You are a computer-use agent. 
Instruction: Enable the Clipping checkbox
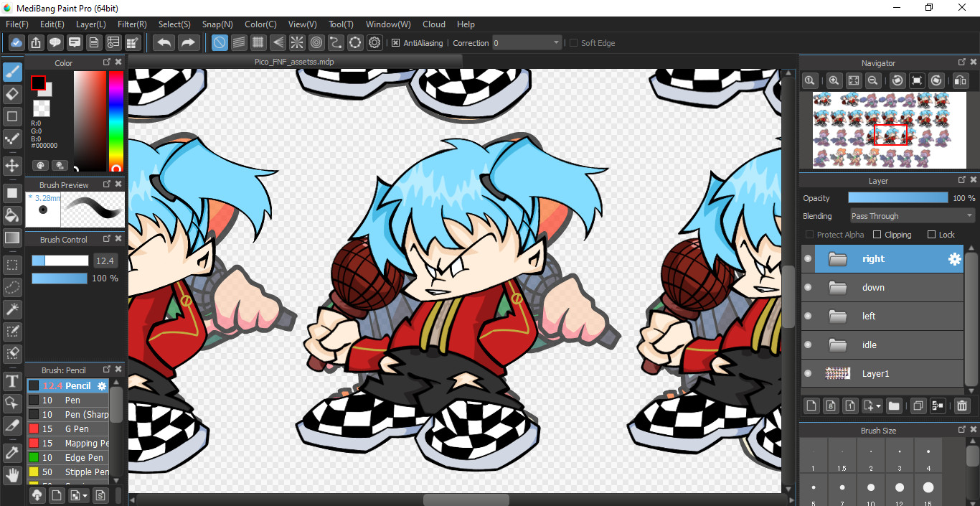(x=877, y=235)
